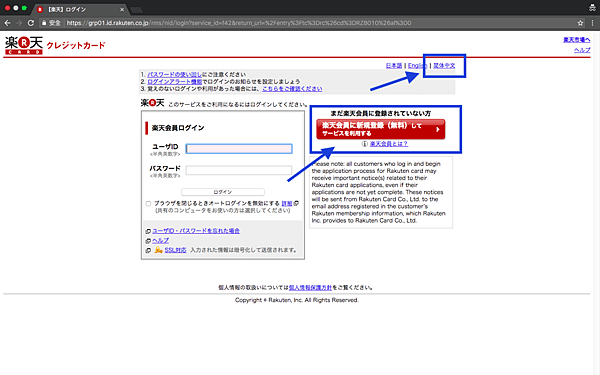
Task: Open SSL対応 link
Action: tap(175, 250)
